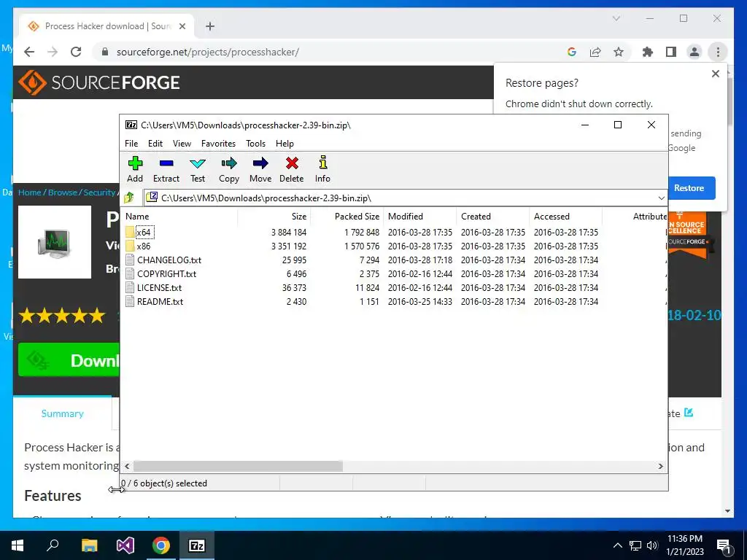Viewport: 747px width, 560px height.
Task: Bookmark this page with the star icon
Action: (x=619, y=52)
